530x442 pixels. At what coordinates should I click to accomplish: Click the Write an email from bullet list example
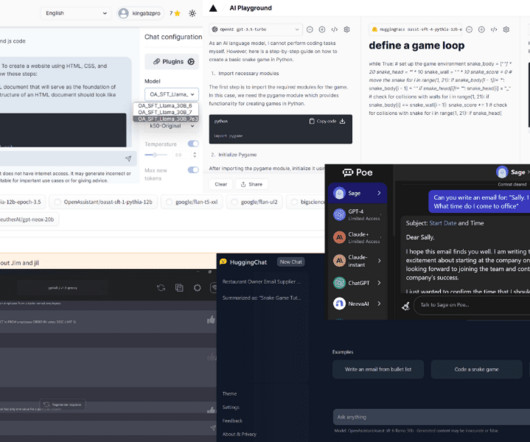pyautogui.click(x=378, y=369)
